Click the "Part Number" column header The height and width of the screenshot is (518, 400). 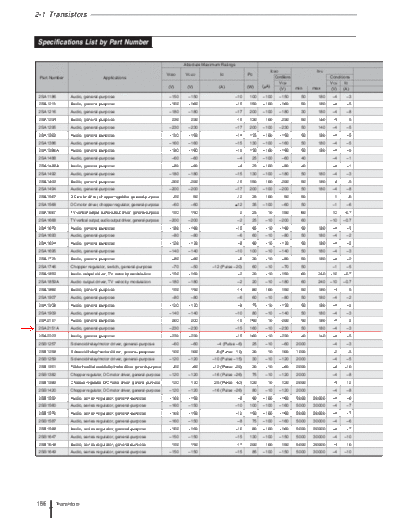[x=52, y=78]
